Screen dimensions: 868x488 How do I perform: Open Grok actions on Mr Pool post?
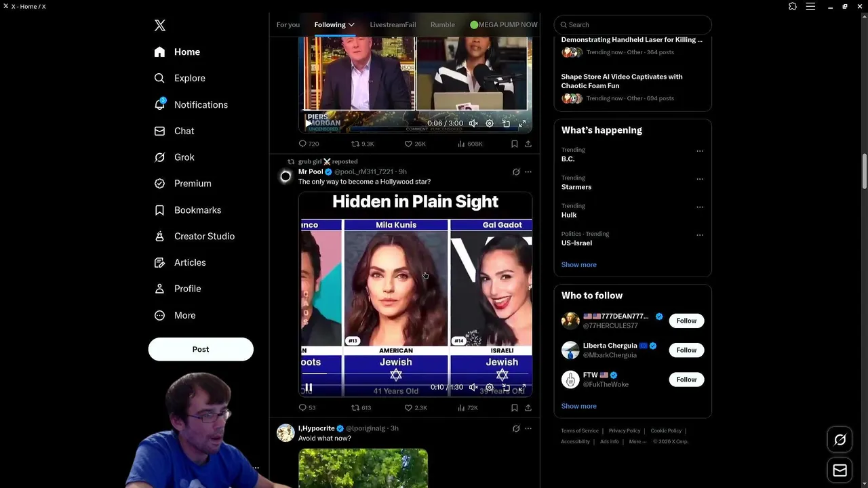516,171
